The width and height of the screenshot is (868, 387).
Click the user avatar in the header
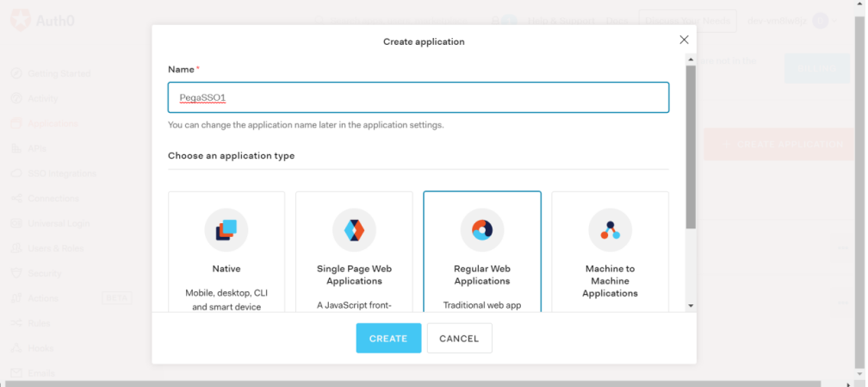[820, 21]
